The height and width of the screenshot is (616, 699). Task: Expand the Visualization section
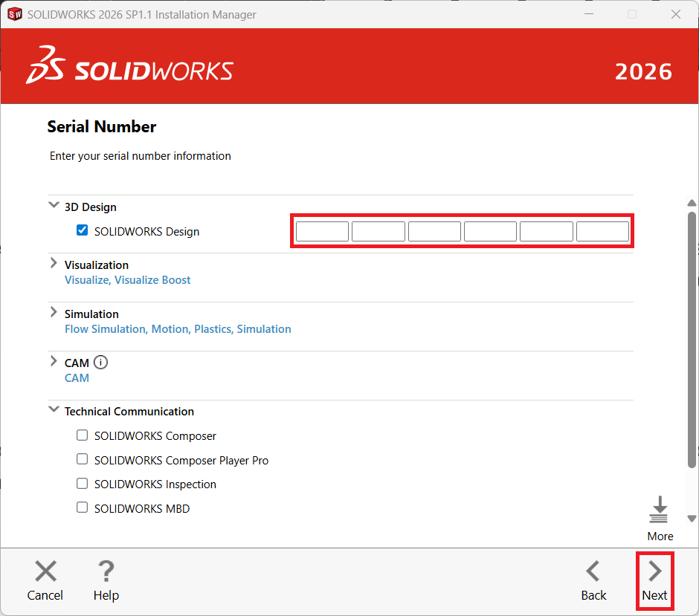coord(54,264)
